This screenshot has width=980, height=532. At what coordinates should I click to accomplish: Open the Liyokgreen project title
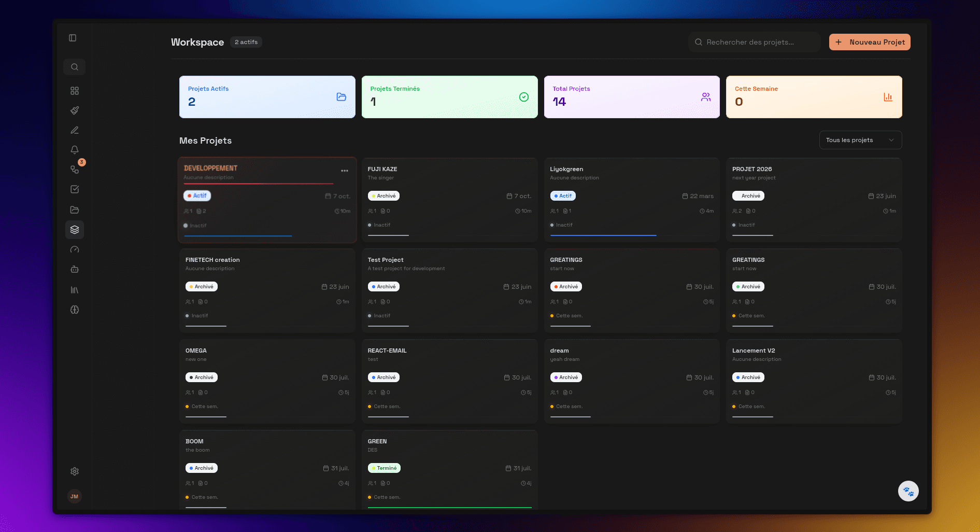[566, 169]
